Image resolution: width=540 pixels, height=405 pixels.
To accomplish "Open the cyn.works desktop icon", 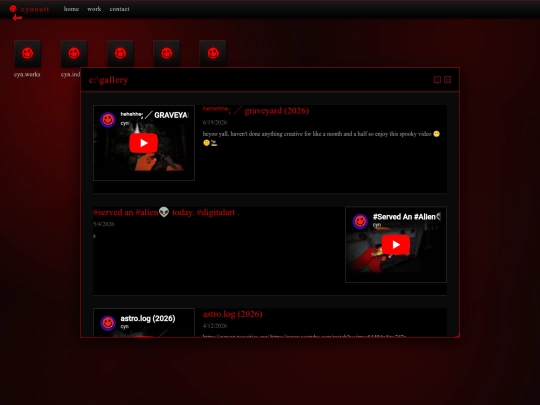I will 28,53.
